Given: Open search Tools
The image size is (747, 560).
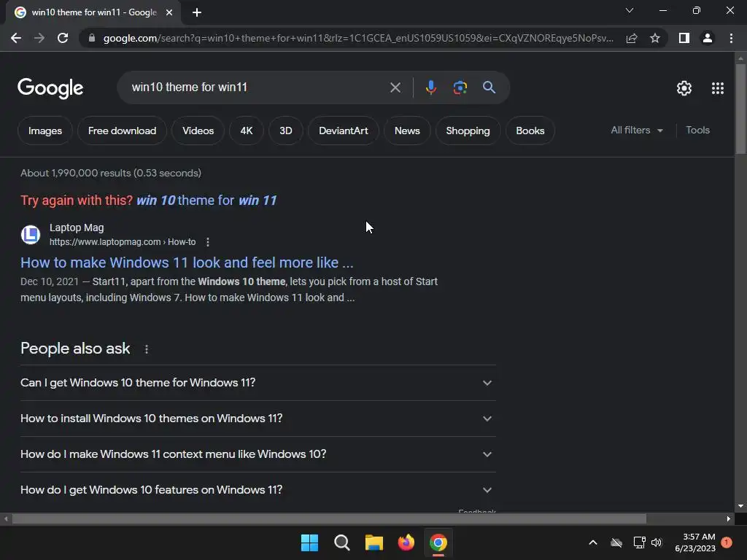Looking at the screenshot, I should (697, 130).
